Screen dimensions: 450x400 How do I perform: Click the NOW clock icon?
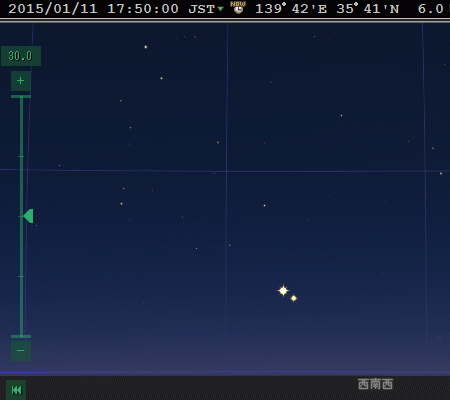238,8
